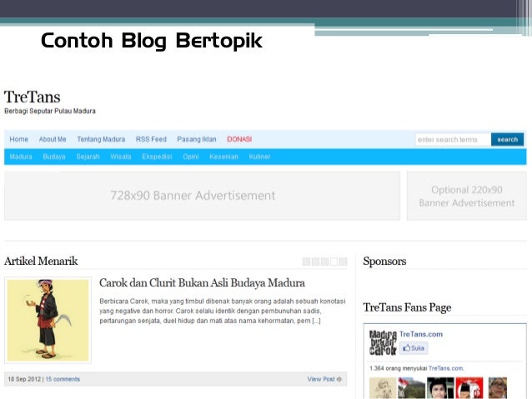
Task: Click the 728x90 Banner Advertisement
Action: (203, 196)
